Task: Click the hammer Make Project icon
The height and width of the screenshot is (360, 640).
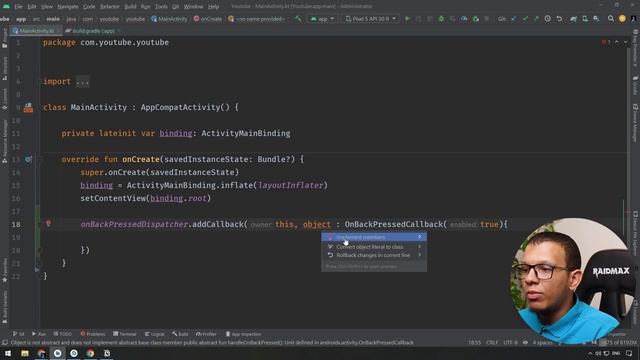Action: click(x=298, y=19)
